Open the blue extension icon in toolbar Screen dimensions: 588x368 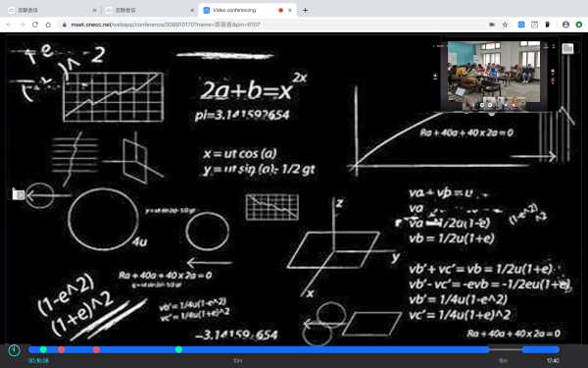coord(521,25)
